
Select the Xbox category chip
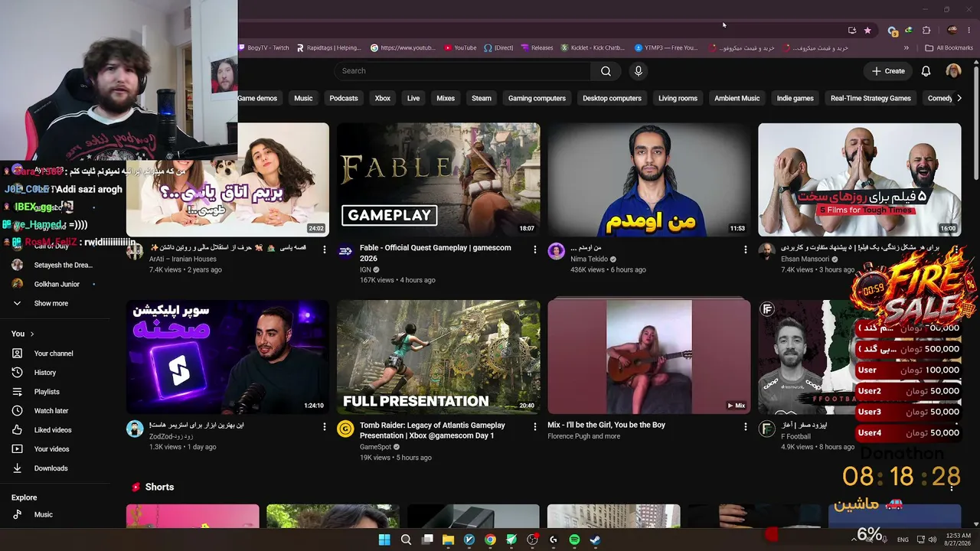point(383,98)
